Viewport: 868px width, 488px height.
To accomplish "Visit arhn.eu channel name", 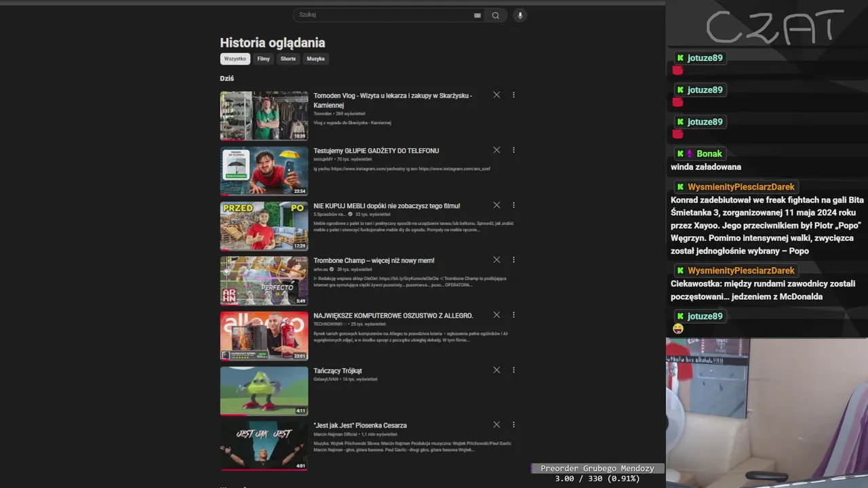I will tap(321, 269).
